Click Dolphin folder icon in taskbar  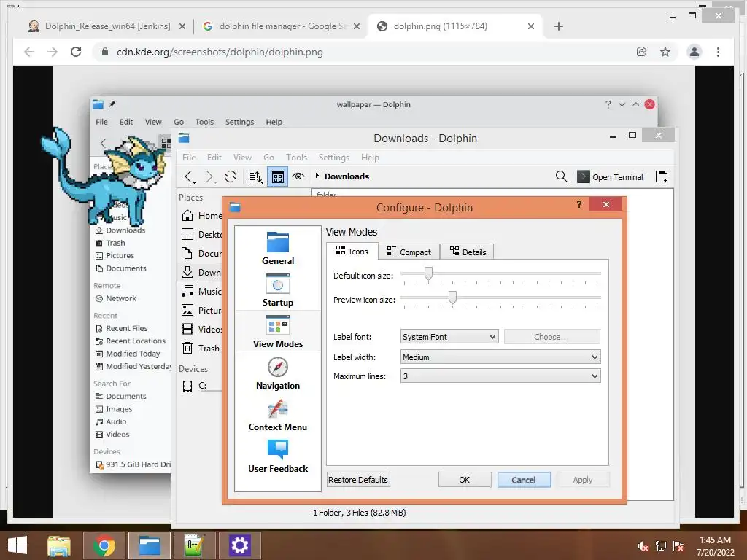tap(149, 545)
